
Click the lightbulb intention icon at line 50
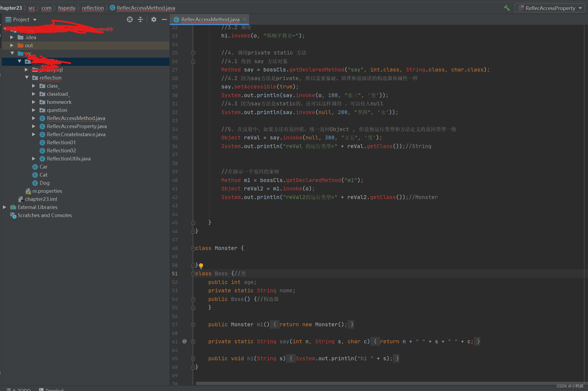tap(201, 266)
